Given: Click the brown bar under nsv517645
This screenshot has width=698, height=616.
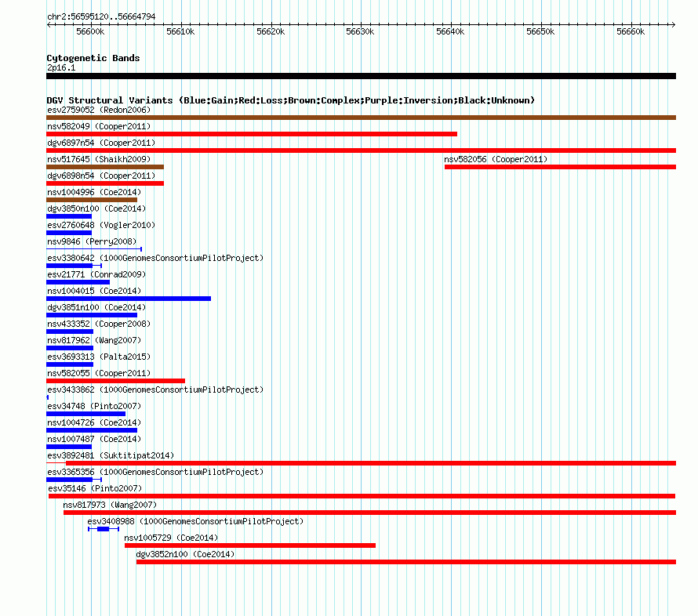Looking at the screenshot, I should [105, 167].
